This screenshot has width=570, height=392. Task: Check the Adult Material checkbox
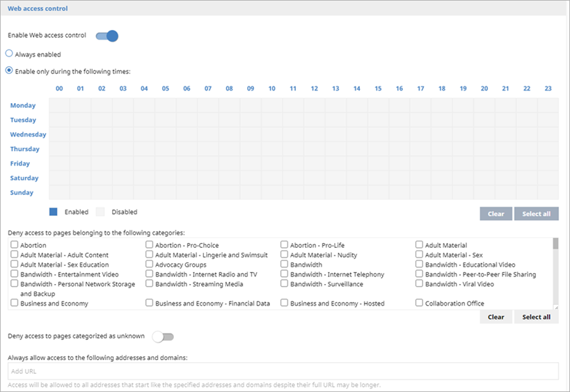click(419, 244)
